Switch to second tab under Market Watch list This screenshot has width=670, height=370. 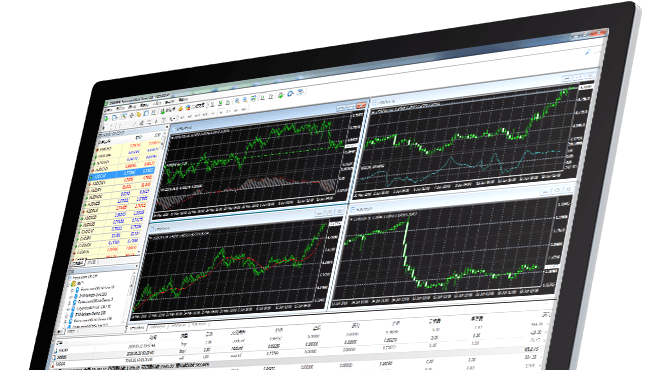[x=92, y=262]
